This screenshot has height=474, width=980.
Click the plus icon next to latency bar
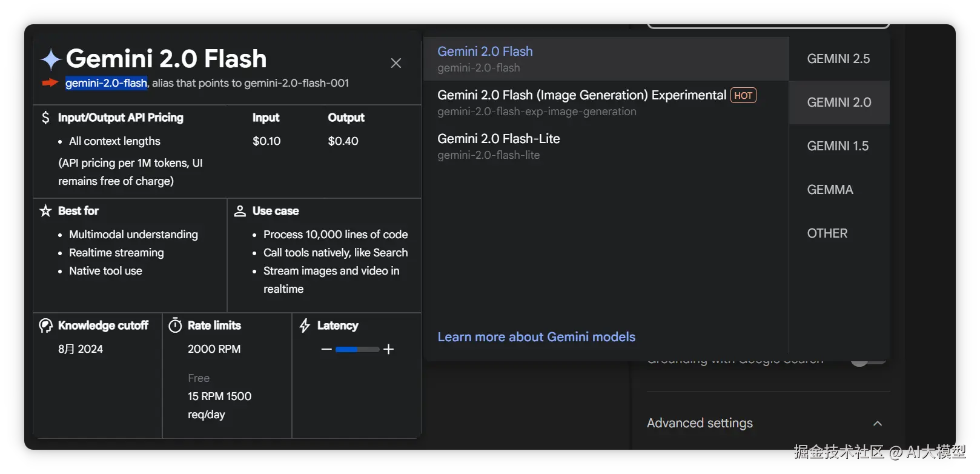(389, 349)
